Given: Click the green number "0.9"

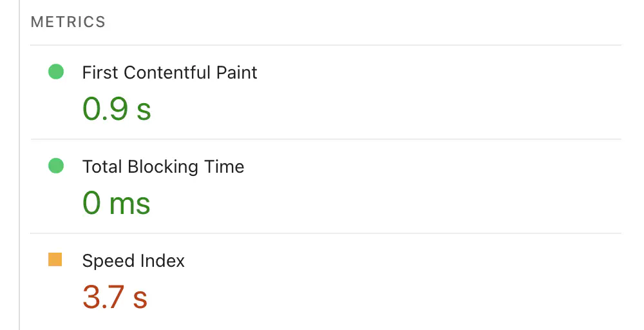Looking at the screenshot, I should click(x=104, y=109).
